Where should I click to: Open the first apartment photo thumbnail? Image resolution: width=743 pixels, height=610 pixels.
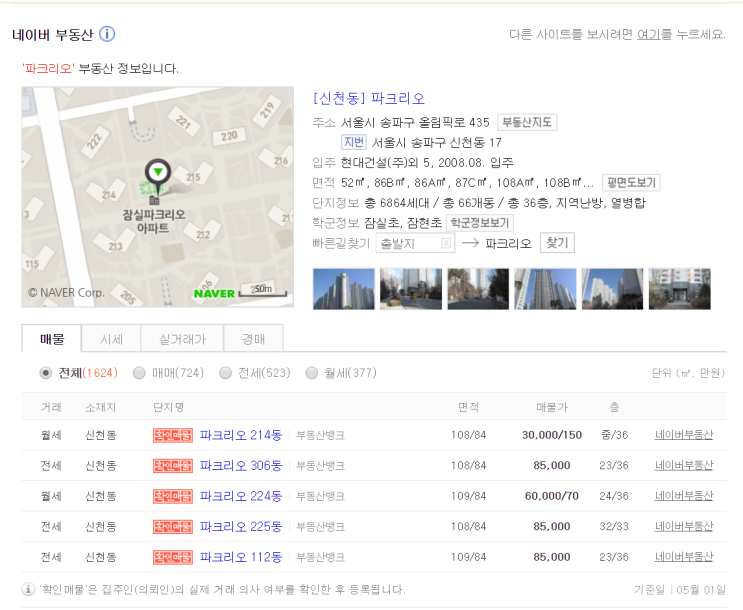tap(344, 289)
